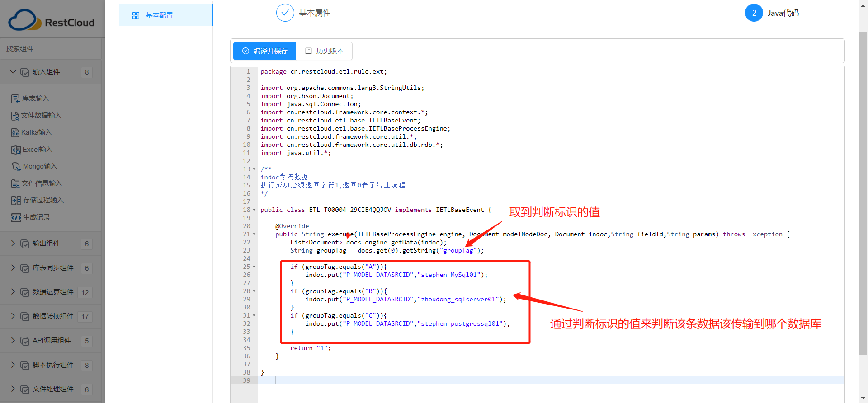Fold the execute method at line 21
Viewport: 868px width, 403px height.
point(254,234)
